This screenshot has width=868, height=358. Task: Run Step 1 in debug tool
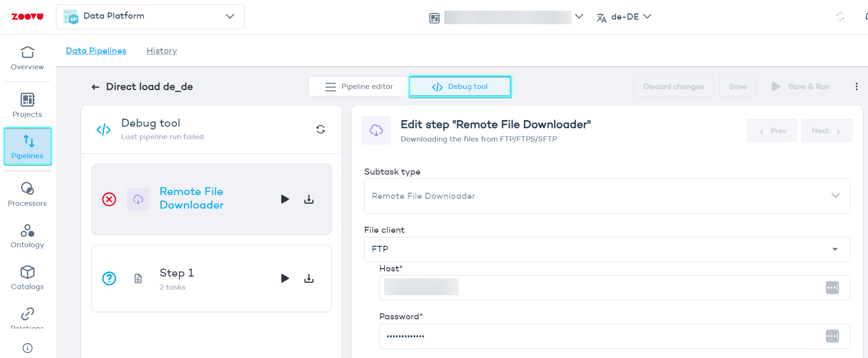point(285,278)
